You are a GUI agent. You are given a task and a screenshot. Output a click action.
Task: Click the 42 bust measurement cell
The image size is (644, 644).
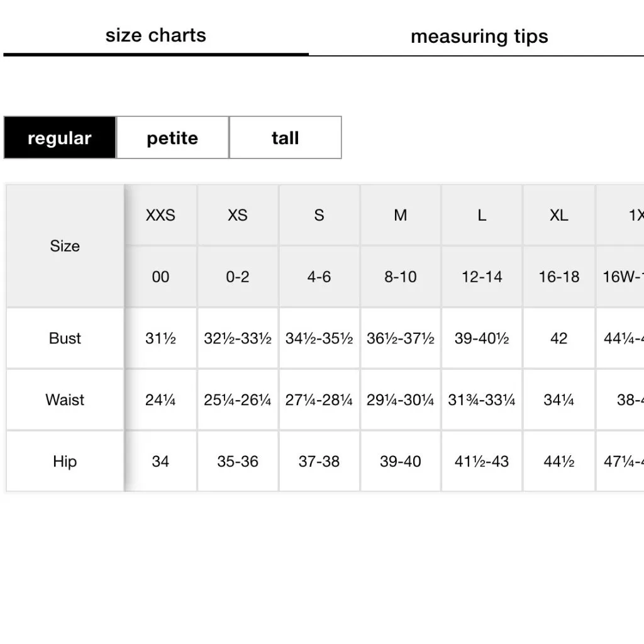click(558, 338)
